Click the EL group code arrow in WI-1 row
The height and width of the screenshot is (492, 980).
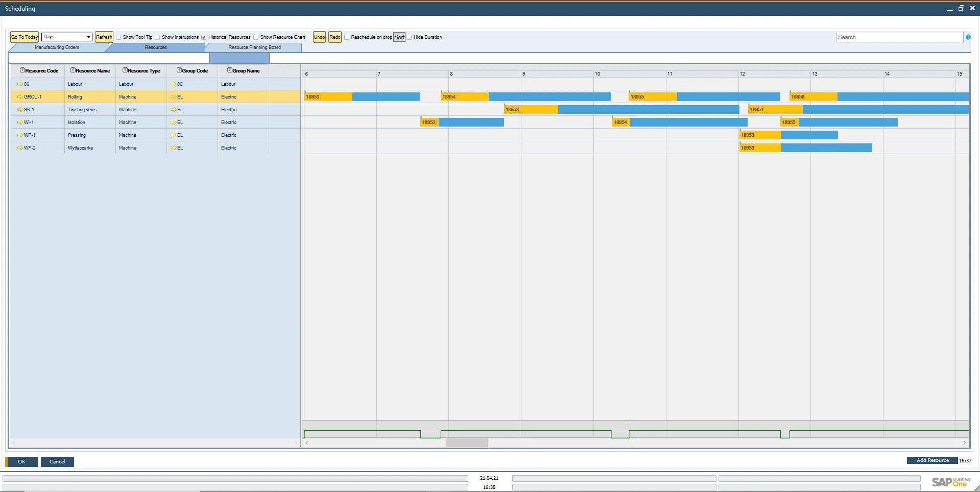[x=173, y=122]
